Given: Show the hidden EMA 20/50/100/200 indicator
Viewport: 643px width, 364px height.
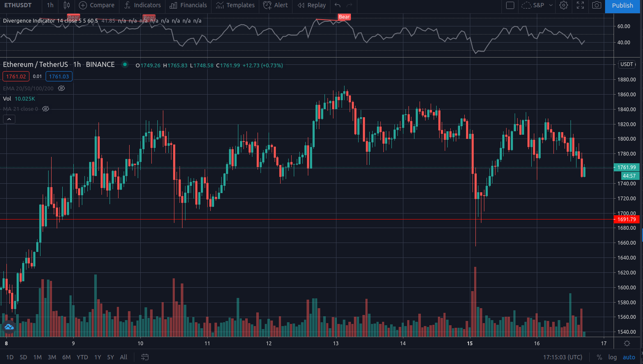Looking at the screenshot, I should coord(61,88).
